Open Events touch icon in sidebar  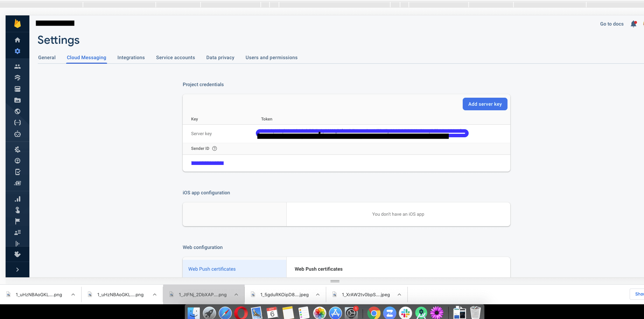point(17,210)
